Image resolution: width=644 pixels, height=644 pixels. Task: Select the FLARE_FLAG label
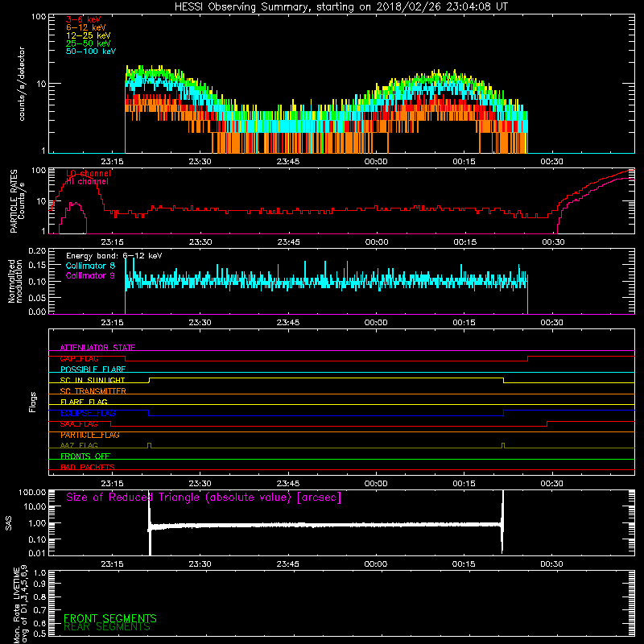click(x=84, y=402)
